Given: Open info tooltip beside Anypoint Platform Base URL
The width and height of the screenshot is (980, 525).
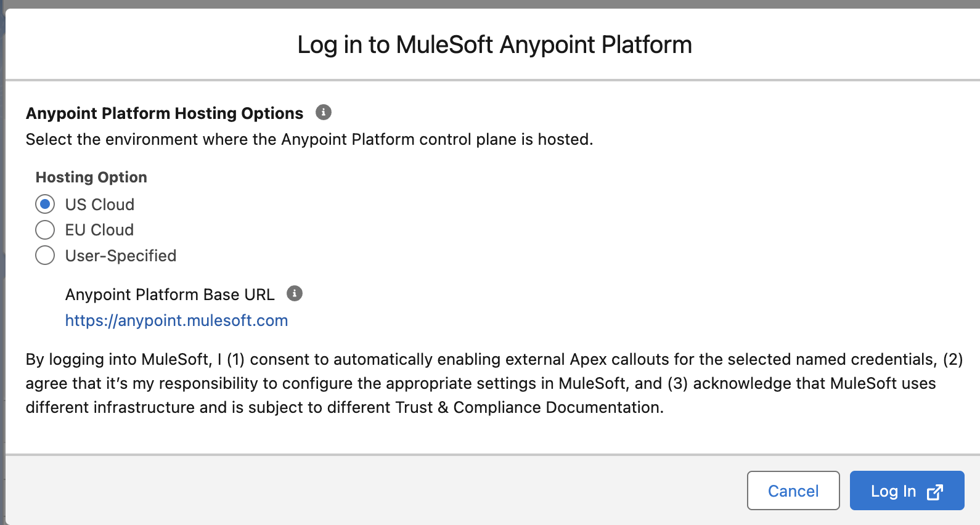Looking at the screenshot, I should tap(295, 293).
